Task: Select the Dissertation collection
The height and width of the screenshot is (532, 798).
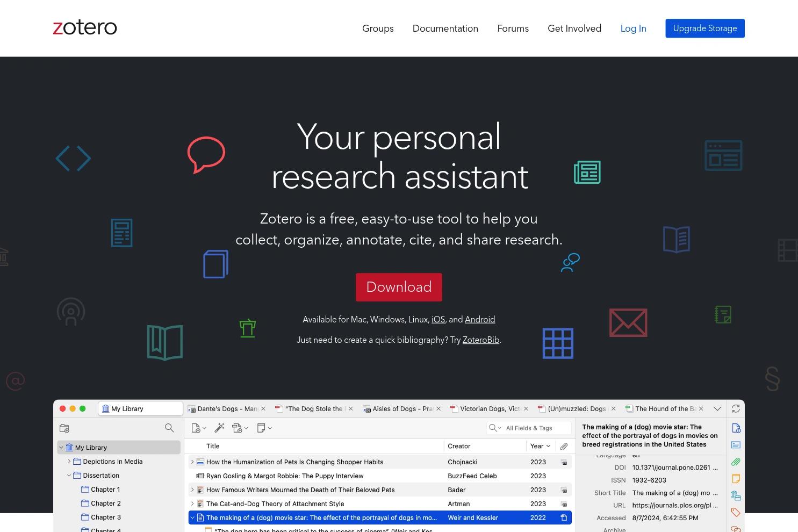Action: (x=101, y=475)
